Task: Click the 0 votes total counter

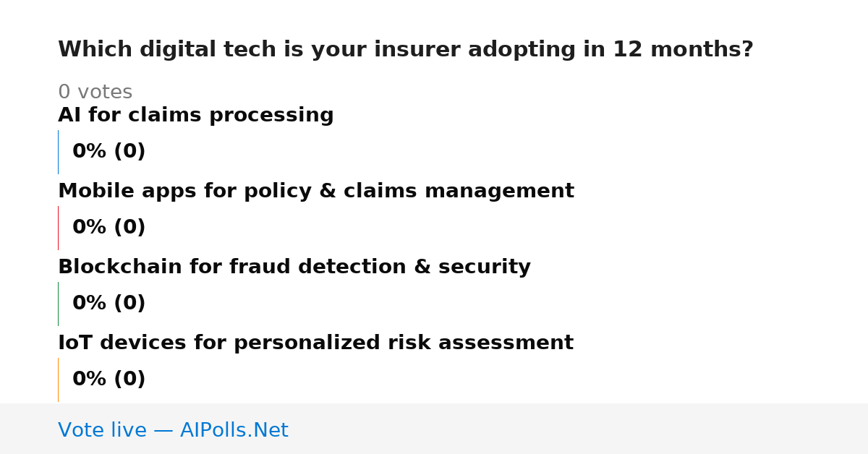Action: tap(95, 93)
